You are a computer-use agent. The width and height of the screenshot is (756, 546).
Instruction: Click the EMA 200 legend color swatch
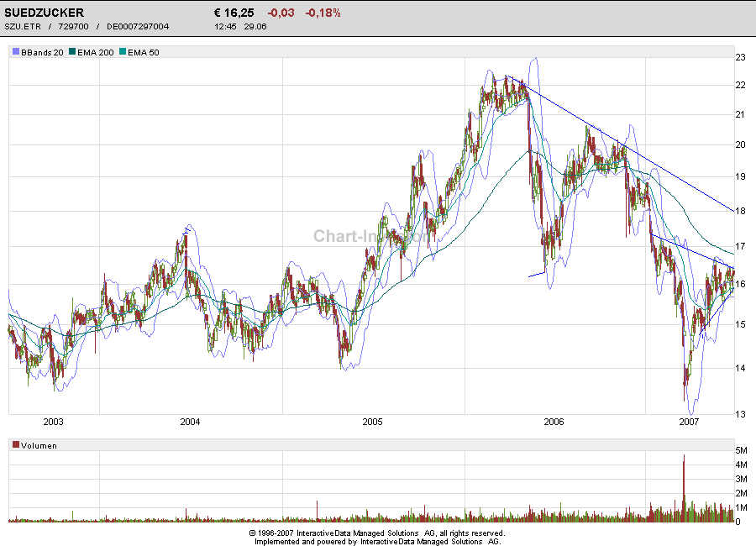coord(72,51)
